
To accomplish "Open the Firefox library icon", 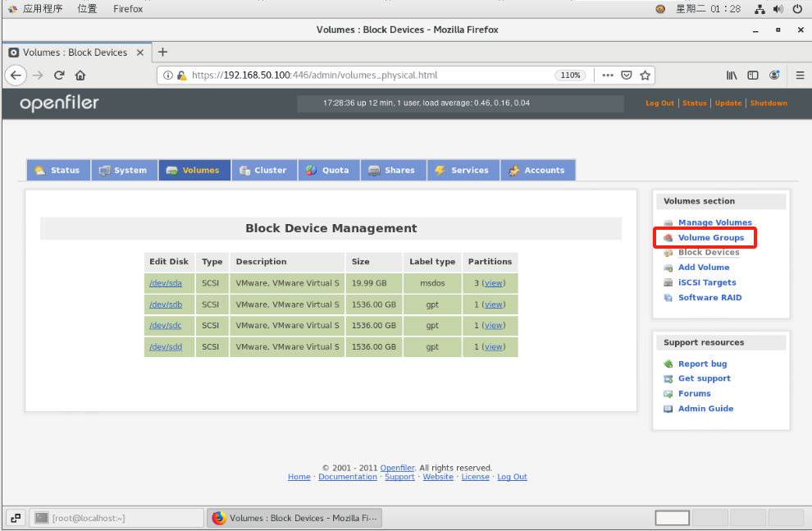I will (x=732, y=76).
